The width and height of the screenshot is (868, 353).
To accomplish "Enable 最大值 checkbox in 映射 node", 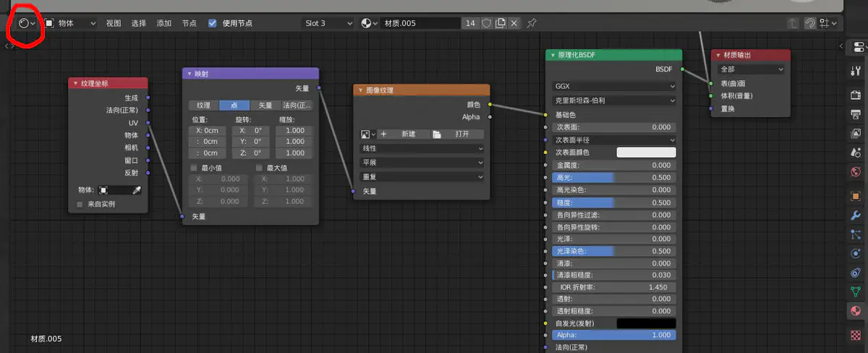I will coord(260,168).
